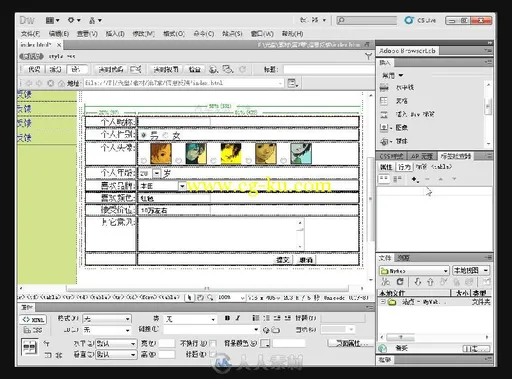The width and height of the screenshot is (512, 379).
Task: Select the female gender radio button
Action: point(166,135)
